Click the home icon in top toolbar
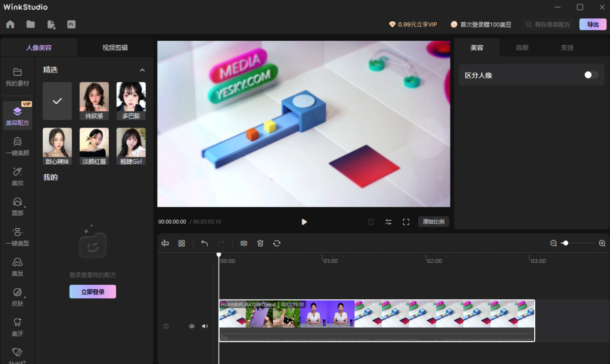Image resolution: width=610 pixels, height=364 pixels. tap(10, 24)
